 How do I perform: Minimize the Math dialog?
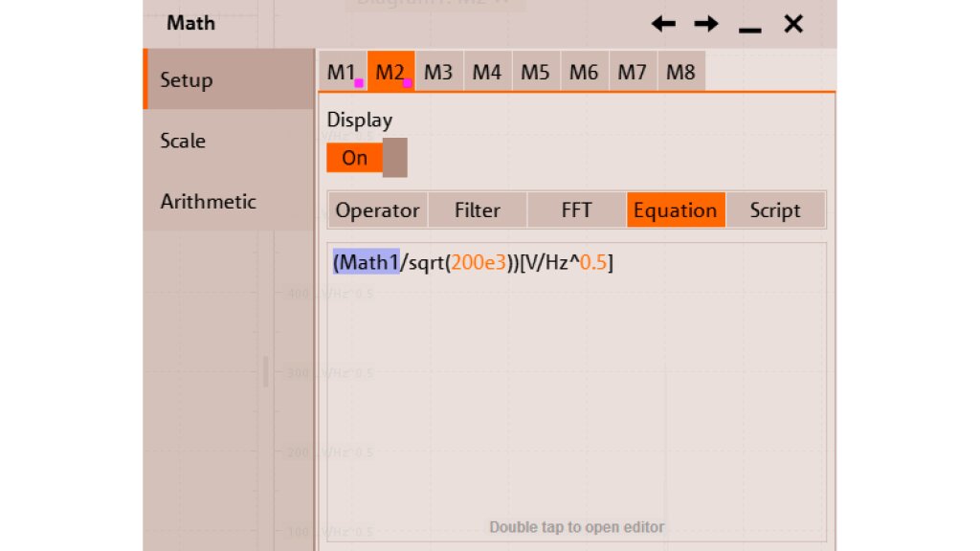[749, 30]
